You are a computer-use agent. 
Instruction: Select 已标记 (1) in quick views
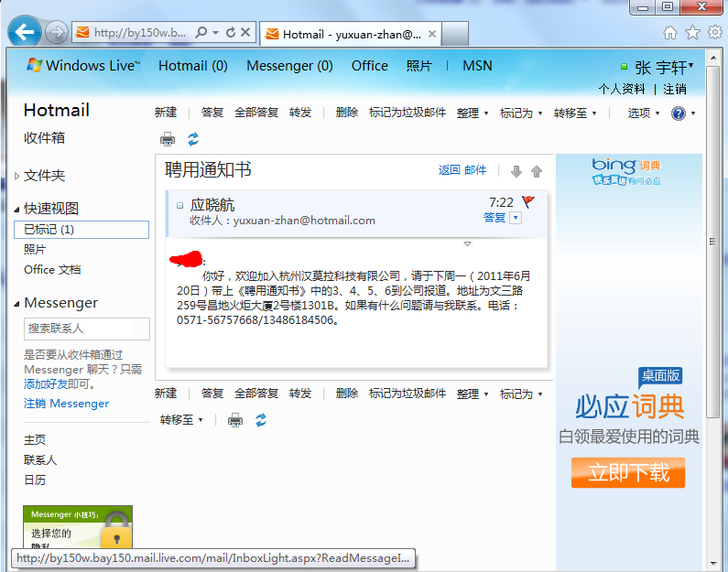tap(81, 230)
